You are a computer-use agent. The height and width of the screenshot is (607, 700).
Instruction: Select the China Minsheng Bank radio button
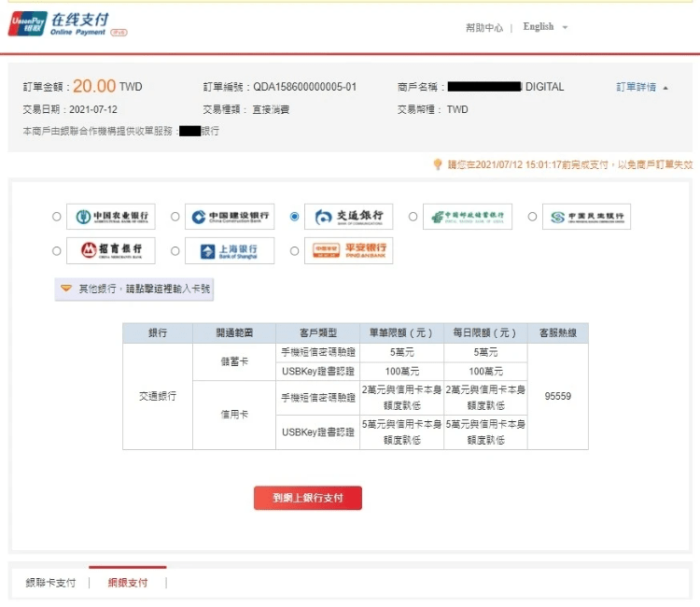532,217
